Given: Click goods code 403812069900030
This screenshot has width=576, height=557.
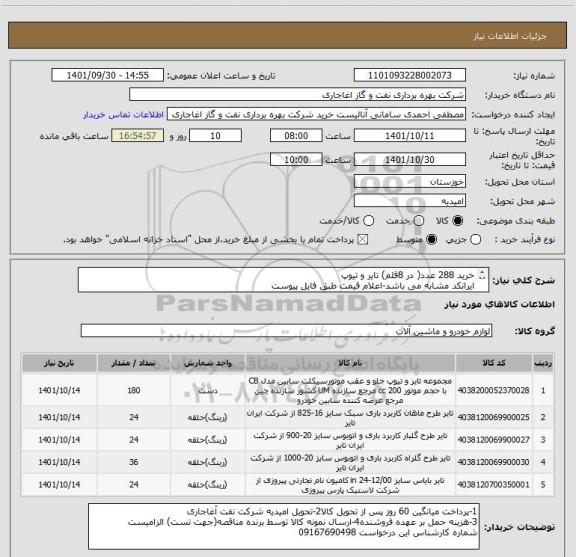Looking at the screenshot, I should pos(493,462).
